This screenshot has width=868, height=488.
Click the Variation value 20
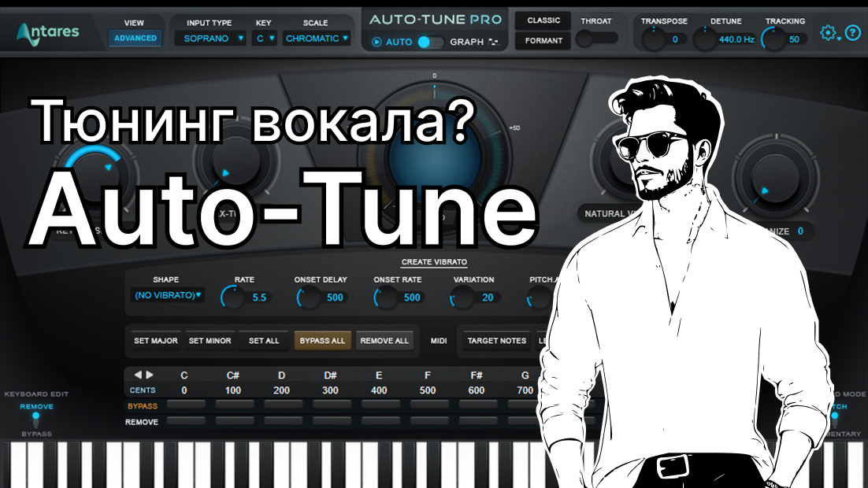pos(488,297)
